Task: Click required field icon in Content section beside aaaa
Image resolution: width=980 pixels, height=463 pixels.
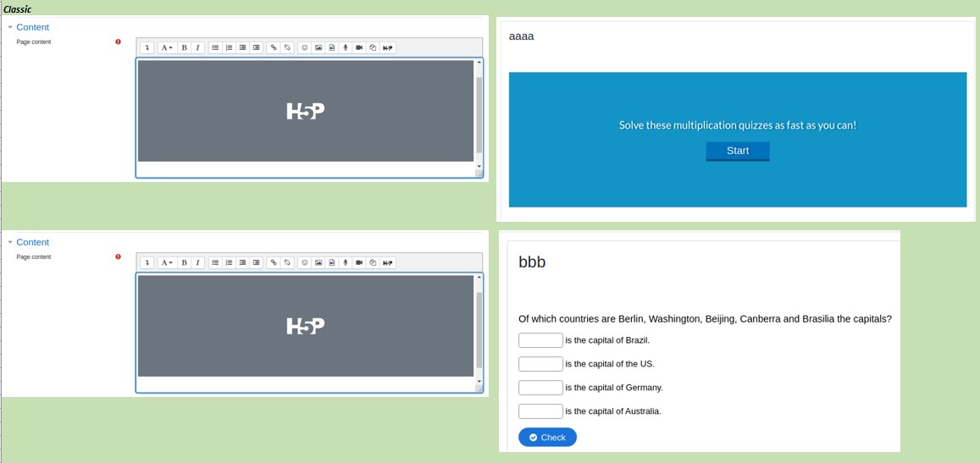Action: 118,41
